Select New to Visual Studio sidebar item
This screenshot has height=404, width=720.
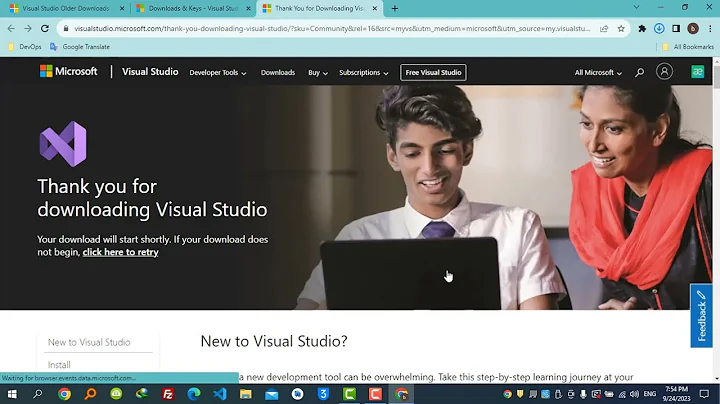(89, 342)
